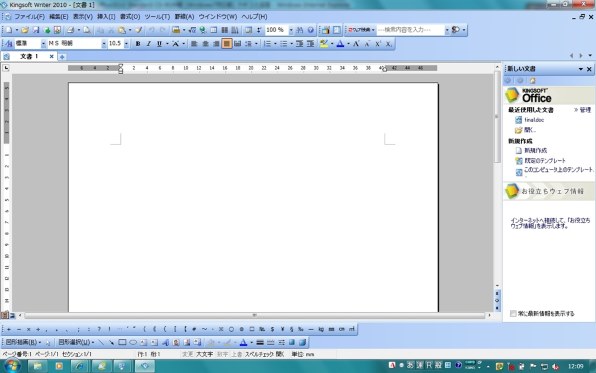
Task: Save the document using the floppy icon
Action: [x=36, y=30]
